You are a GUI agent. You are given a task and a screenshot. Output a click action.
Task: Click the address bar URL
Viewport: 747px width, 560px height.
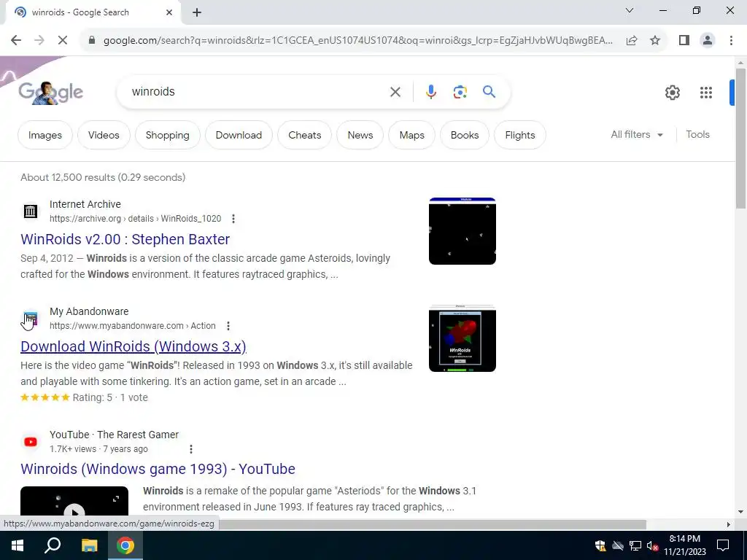pyautogui.click(x=357, y=41)
